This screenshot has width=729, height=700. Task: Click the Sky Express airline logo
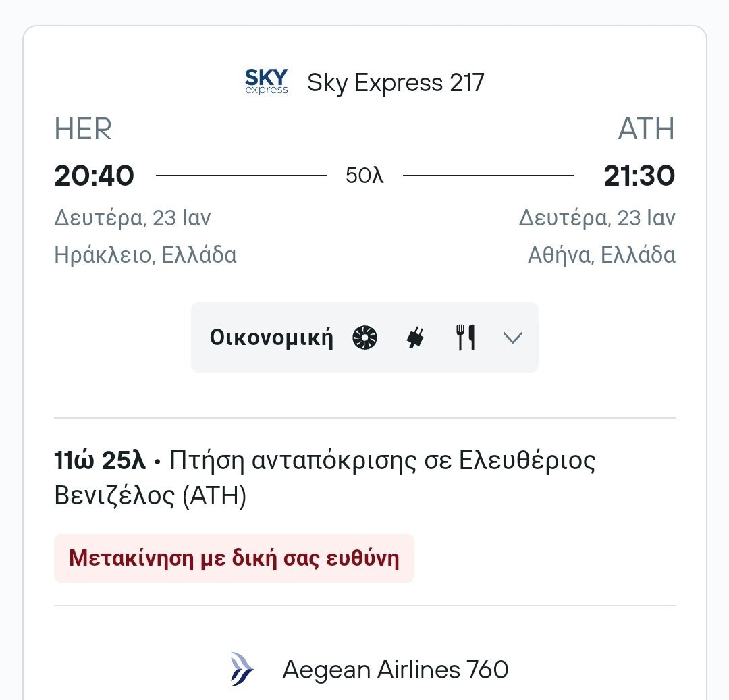click(x=267, y=82)
